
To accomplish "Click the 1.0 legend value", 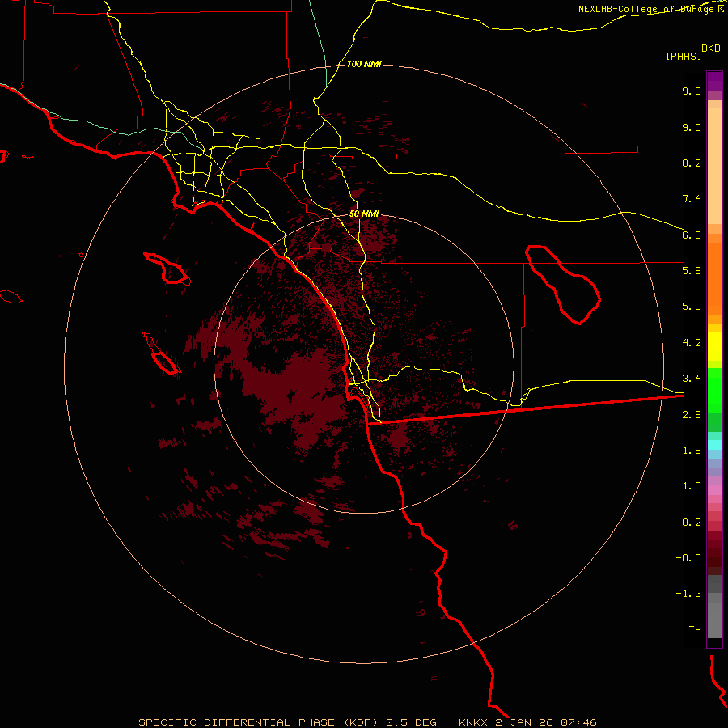I will pos(692,486).
